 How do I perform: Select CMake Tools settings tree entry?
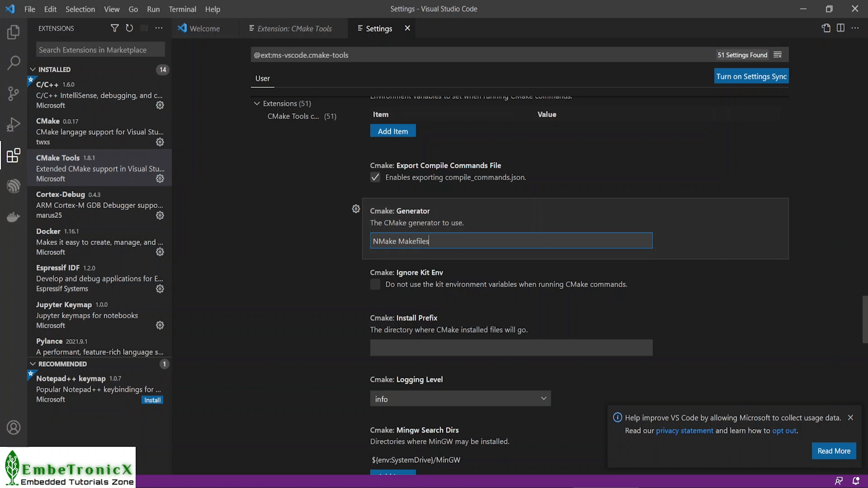[x=302, y=116]
